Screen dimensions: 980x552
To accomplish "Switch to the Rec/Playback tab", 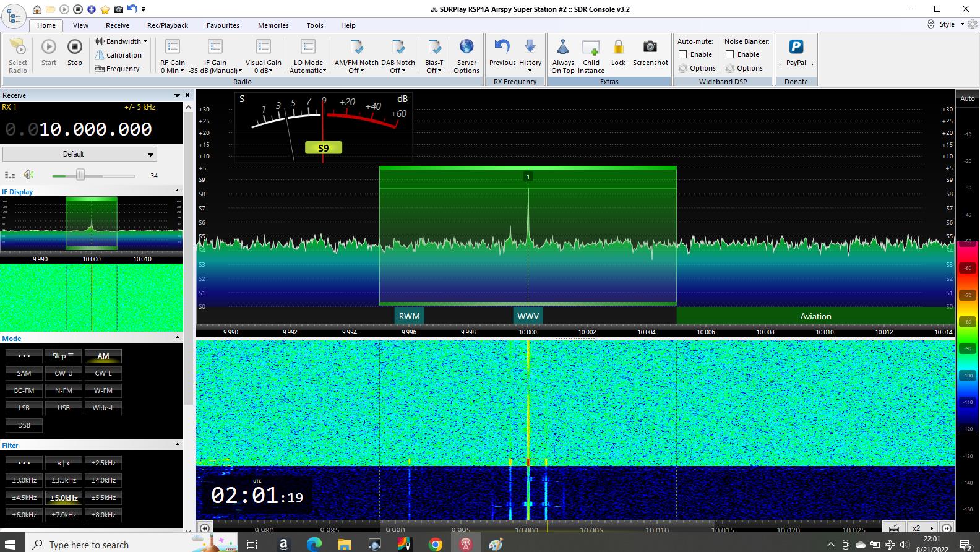I will (x=167, y=25).
